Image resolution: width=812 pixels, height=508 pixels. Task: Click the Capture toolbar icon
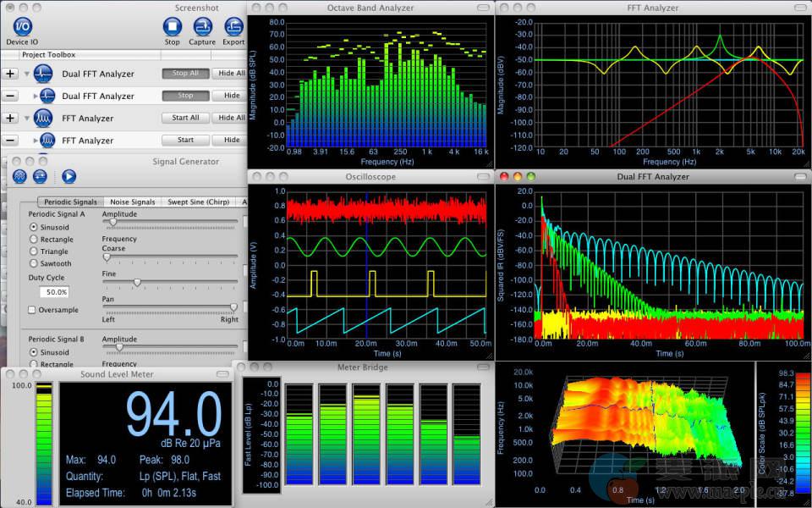pos(202,26)
